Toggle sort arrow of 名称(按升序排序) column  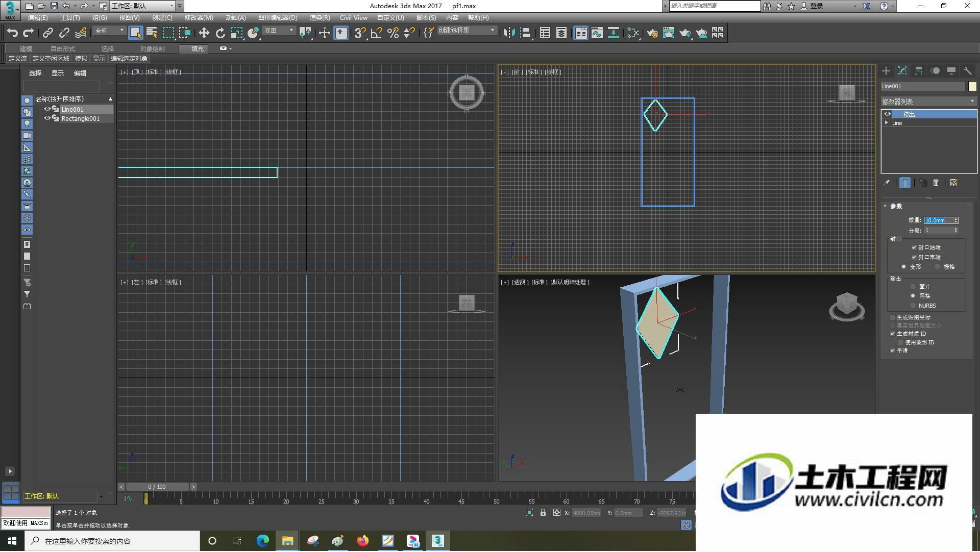tap(110, 99)
